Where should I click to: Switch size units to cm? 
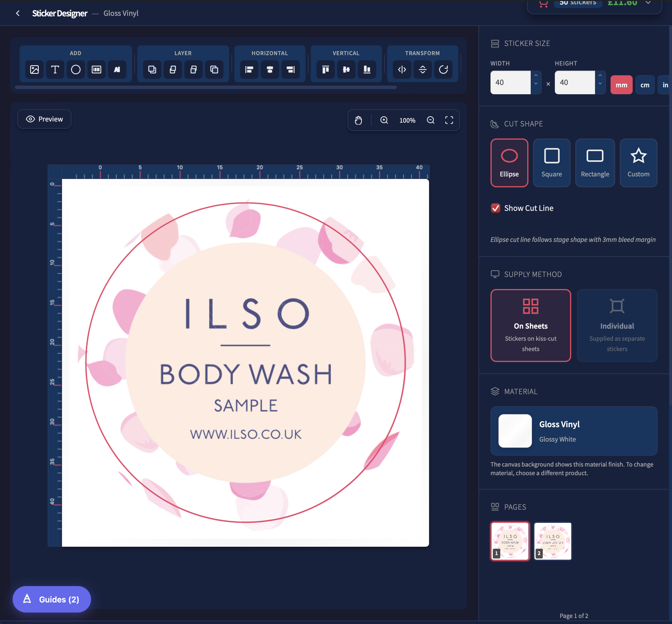[x=645, y=85]
